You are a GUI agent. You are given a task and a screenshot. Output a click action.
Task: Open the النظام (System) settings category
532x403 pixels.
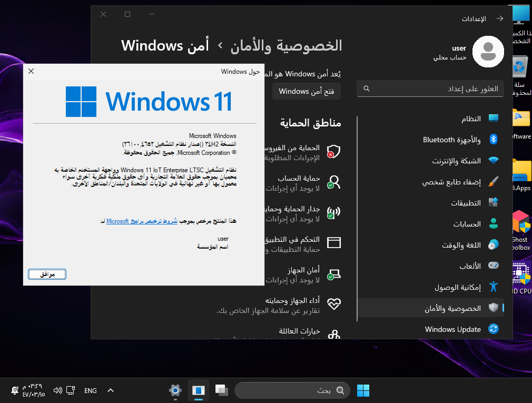431,119
